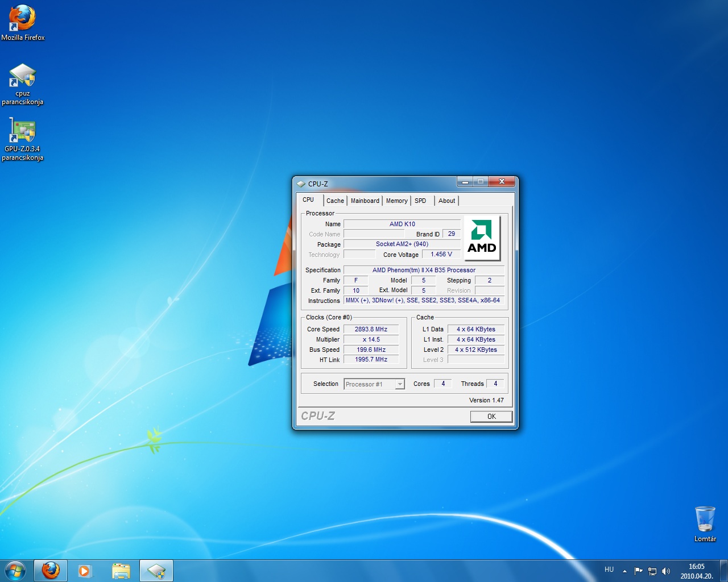Screen dimensions: 728x582
Task: Switch to the SPD tab
Action: (x=420, y=201)
